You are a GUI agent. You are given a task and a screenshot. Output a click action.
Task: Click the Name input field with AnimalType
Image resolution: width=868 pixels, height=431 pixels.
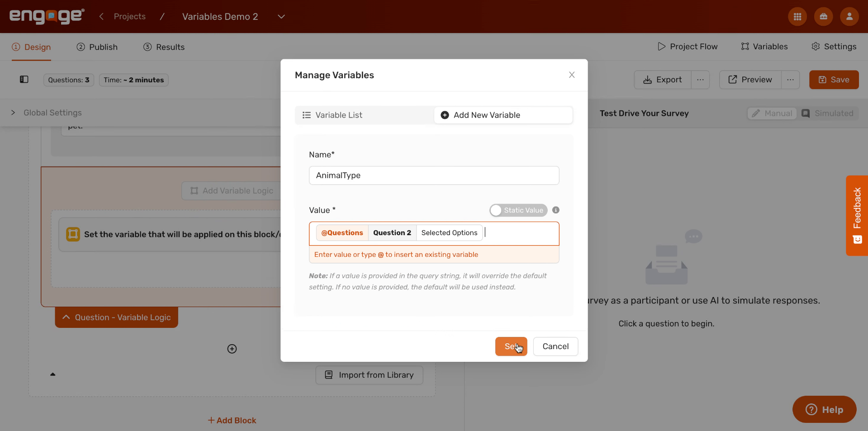click(434, 175)
